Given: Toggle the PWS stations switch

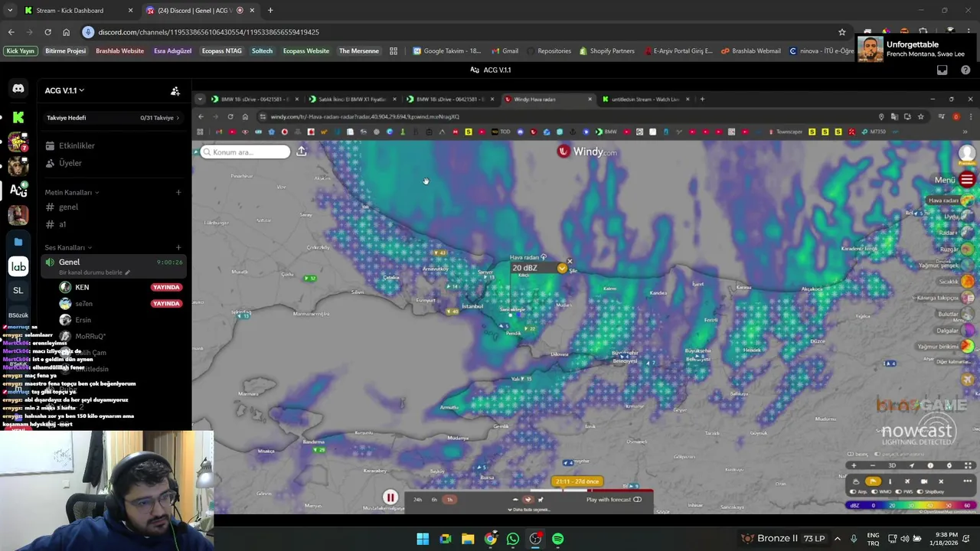Looking at the screenshot, I should [898, 491].
